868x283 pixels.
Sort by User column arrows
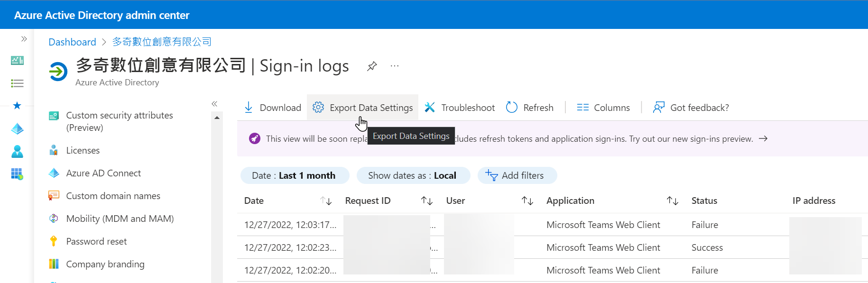click(527, 201)
